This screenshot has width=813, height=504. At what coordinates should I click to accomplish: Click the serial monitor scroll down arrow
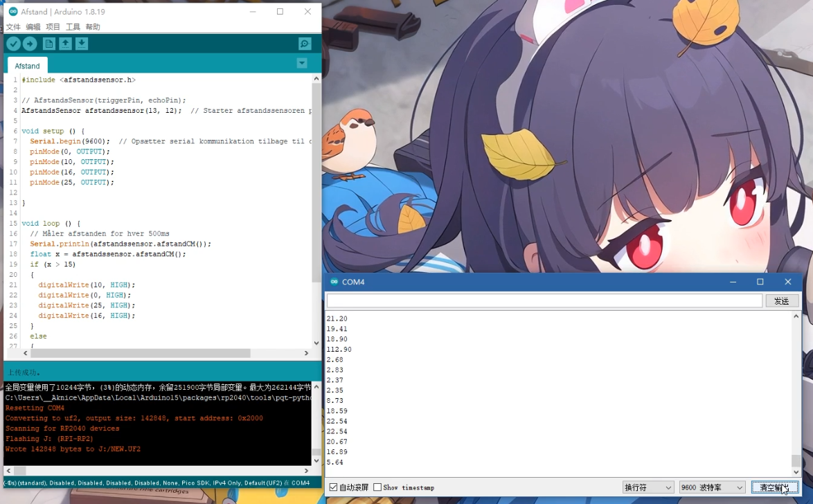coord(796,472)
